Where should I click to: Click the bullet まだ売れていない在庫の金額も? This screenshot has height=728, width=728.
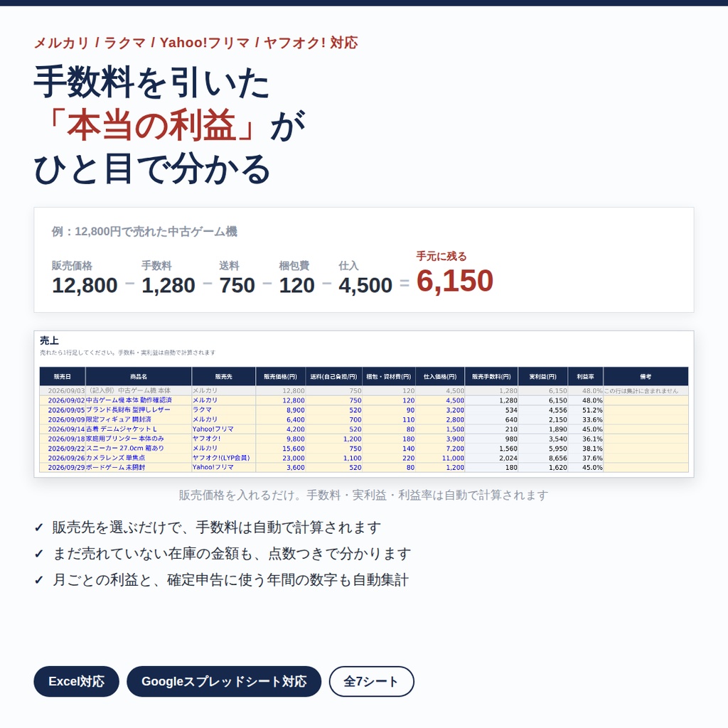coord(152,553)
